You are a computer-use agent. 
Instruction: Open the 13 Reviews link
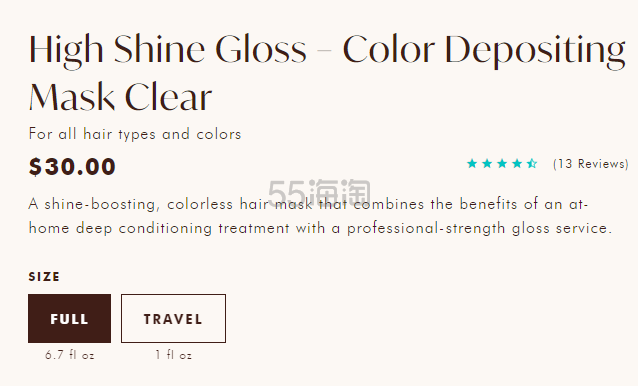coord(591,164)
